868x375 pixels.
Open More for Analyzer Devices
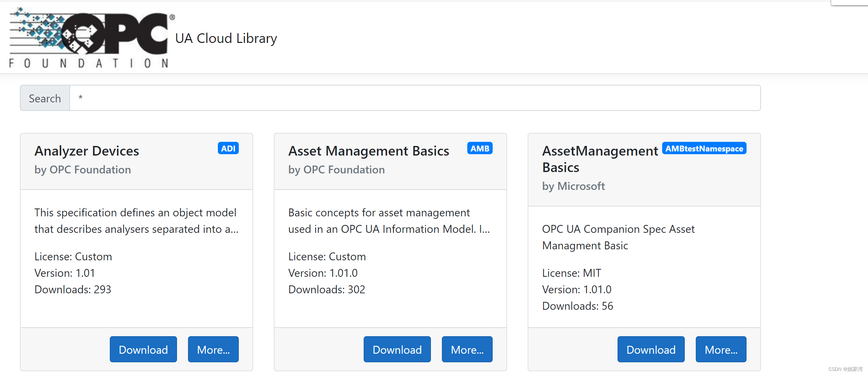(x=213, y=349)
